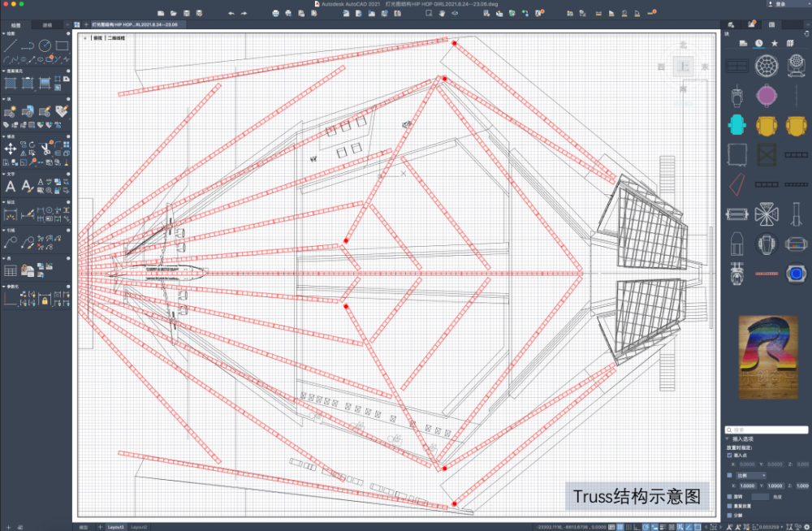Select the Rectangle tool
The height and width of the screenshot is (531, 812).
coord(62,45)
